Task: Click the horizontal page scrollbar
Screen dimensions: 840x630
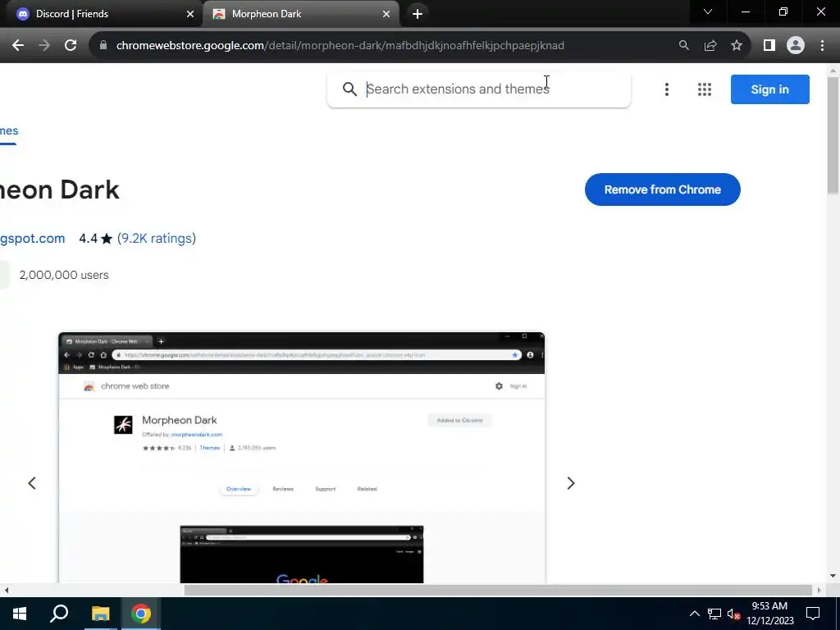Action: 498,590
